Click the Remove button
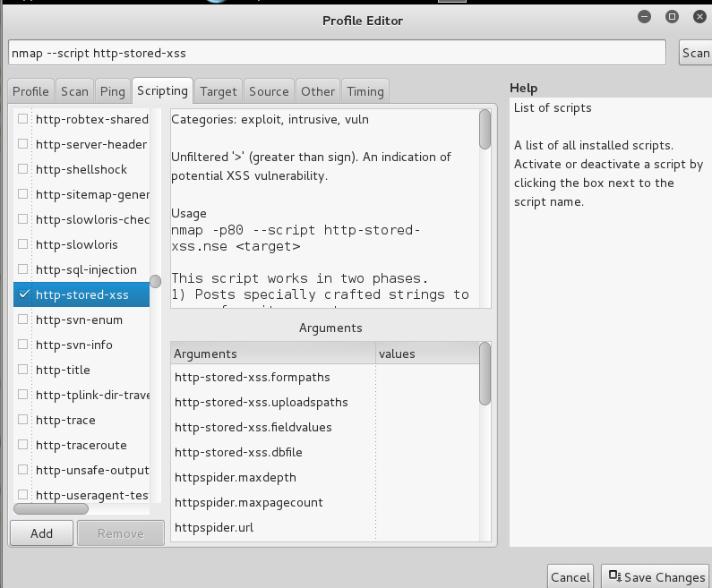This screenshot has height=588, width=712. click(121, 533)
